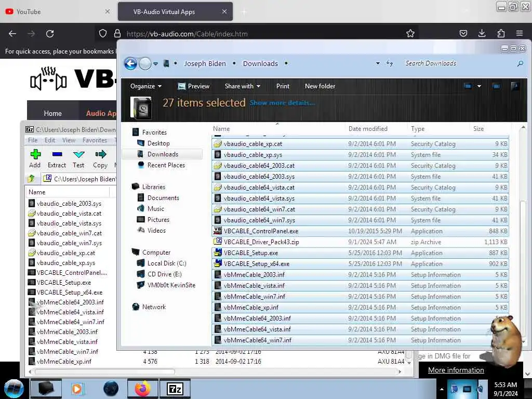
Task: Click the clock in the taskbar
Action: (x=506, y=389)
